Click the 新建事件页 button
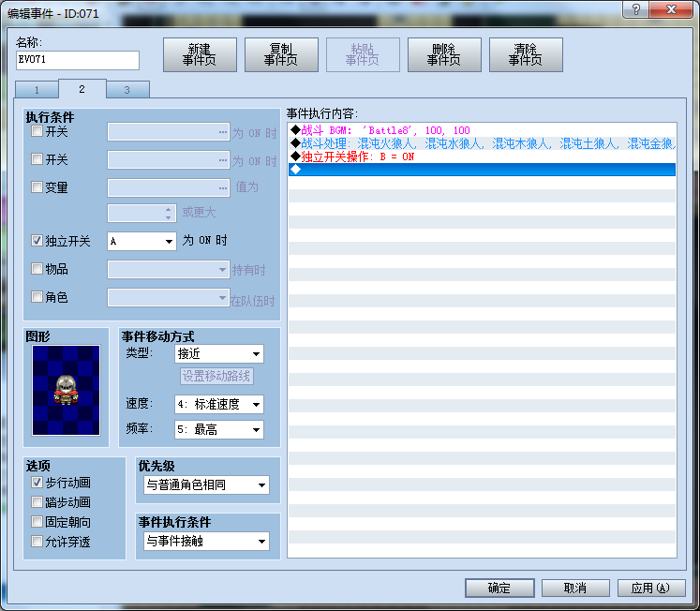Image resolution: width=700 pixels, height=611 pixels. click(x=200, y=54)
